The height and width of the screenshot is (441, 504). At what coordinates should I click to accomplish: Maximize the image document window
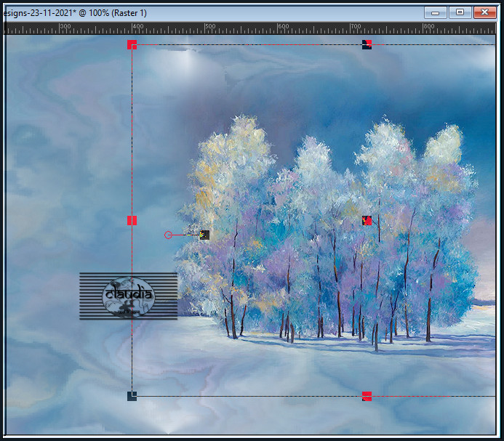[x=460, y=12]
